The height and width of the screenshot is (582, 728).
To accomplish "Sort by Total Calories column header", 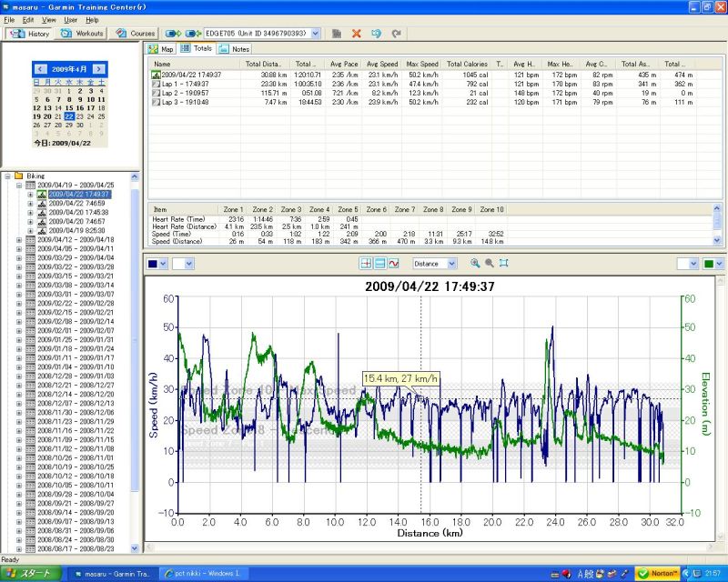I will [467, 64].
